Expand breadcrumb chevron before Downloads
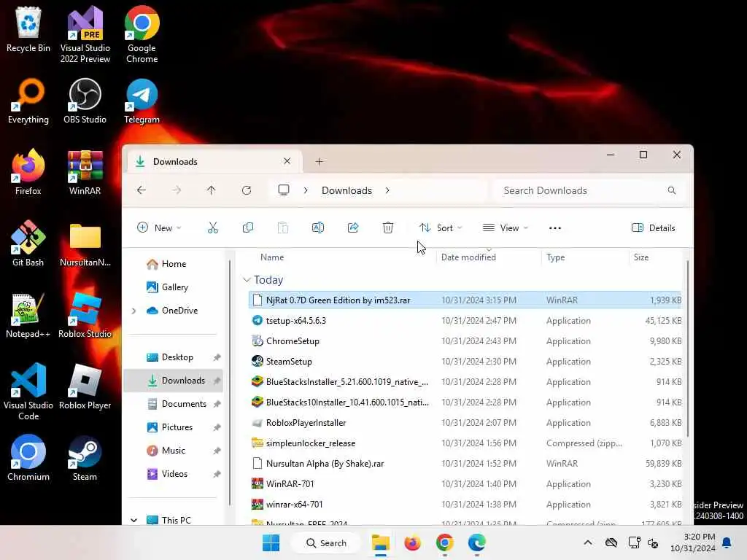The height and width of the screenshot is (560, 747). [x=306, y=190]
